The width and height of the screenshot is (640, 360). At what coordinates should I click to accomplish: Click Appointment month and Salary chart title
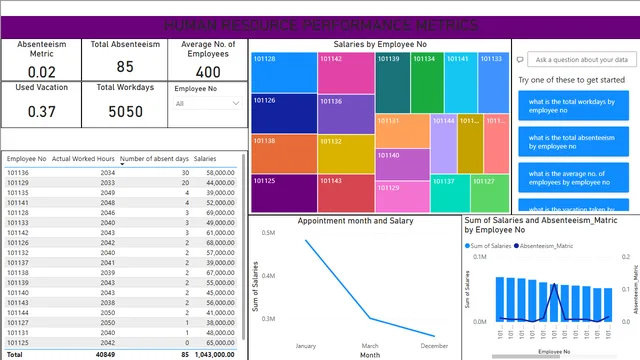coord(355,221)
